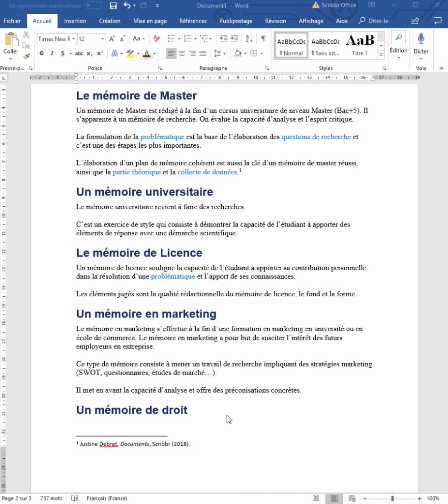Viewport: 448px width, 504px height.
Task: Toggle italic formatting (I button)
Action: [52, 54]
